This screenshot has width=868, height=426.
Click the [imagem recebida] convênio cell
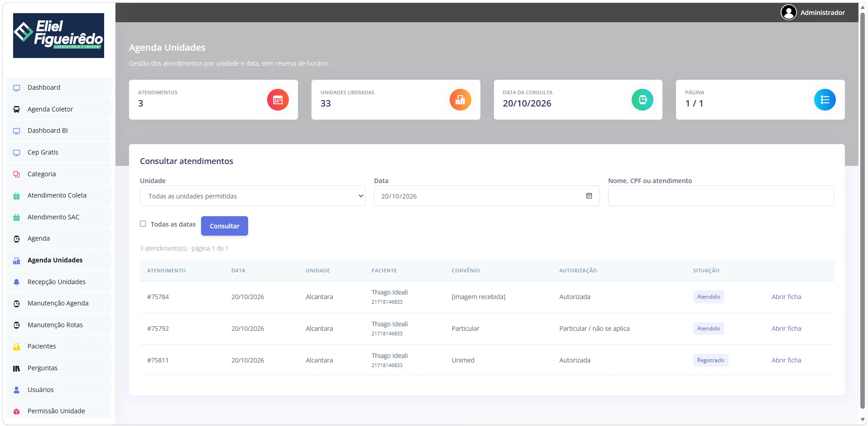pyautogui.click(x=478, y=297)
